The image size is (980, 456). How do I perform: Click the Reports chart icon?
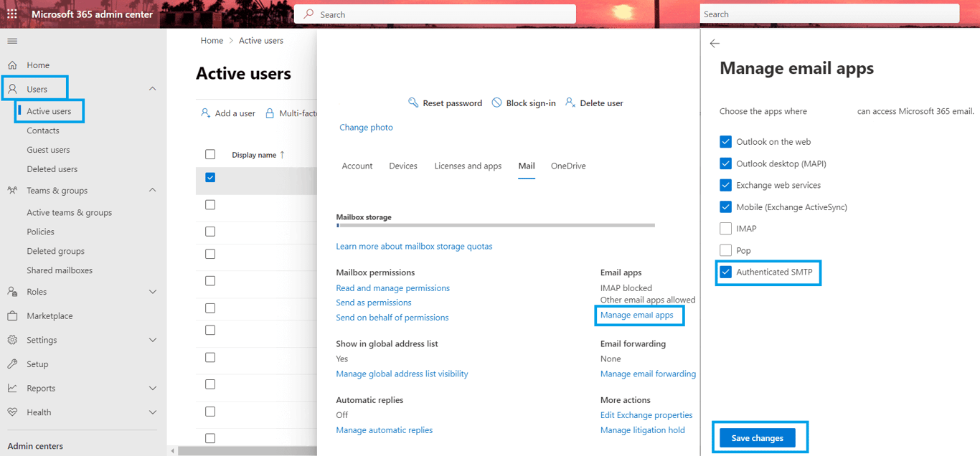pyautogui.click(x=12, y=388)
